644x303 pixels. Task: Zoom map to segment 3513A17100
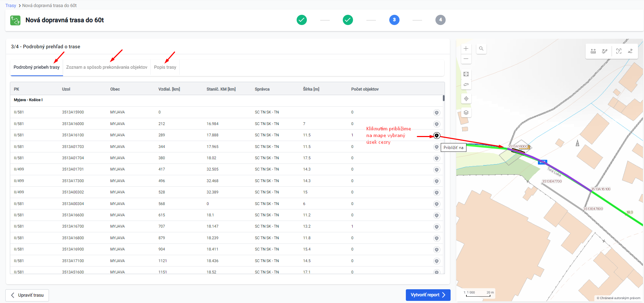click(x=436, y=261)
